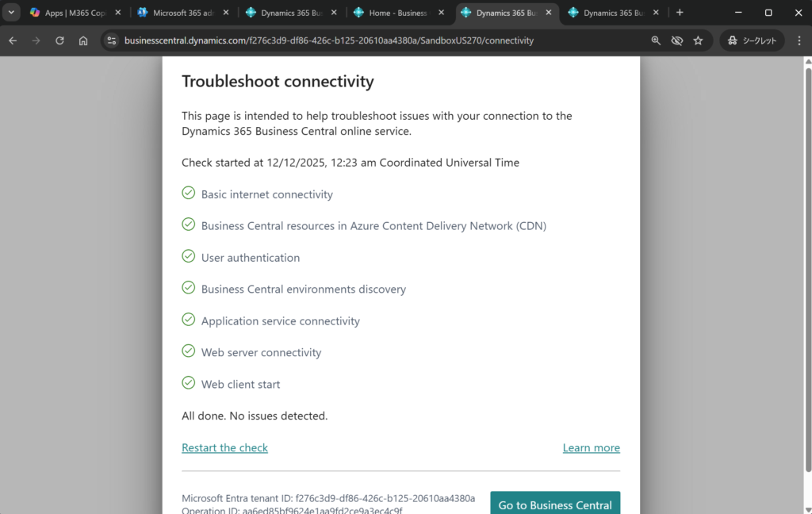The height and width of the screenshot is (514, 812).
Task: Go to the browser home page
Action: coord(83,40)
